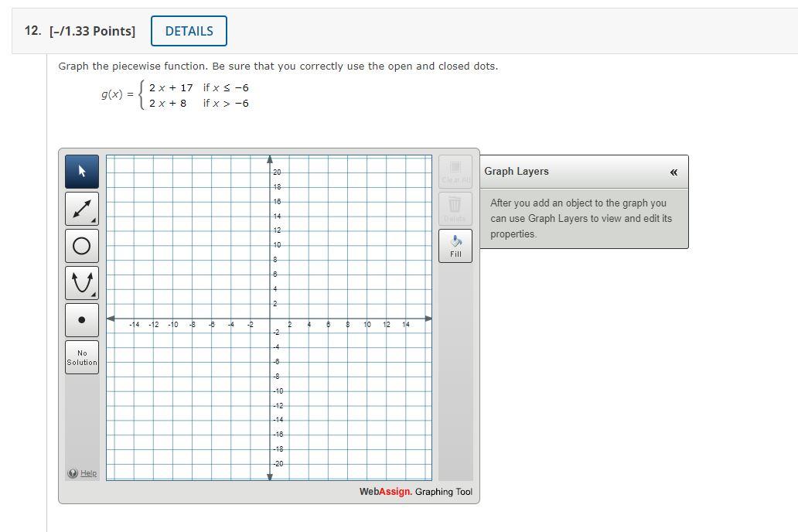798x532 pixels.
Task: Select the selection arrow tool
Action: (x=81, y=171)
